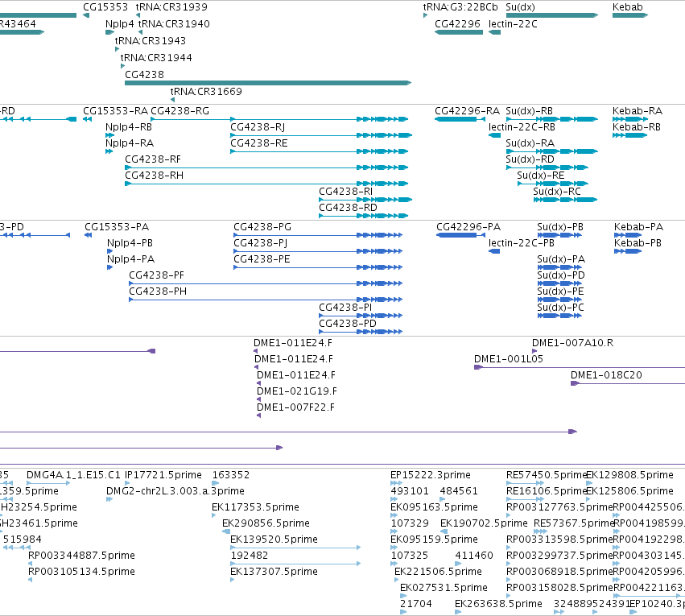This screenshot has width=685, height=616.
Task: Select the EK190702.5prime EST label
Action: (484, 523)
